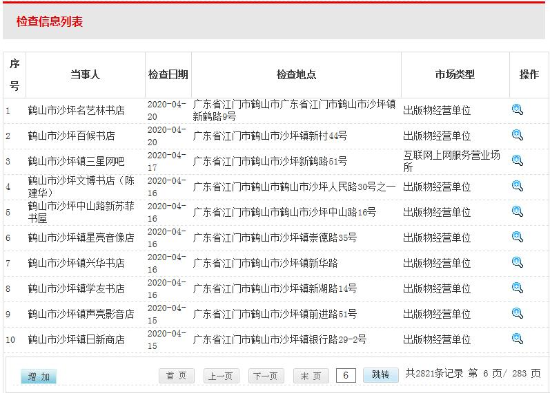This screenshot has height=393, width=550.
Task: Click address ending 沙坪中山路16号
Action: coord(284,212)
